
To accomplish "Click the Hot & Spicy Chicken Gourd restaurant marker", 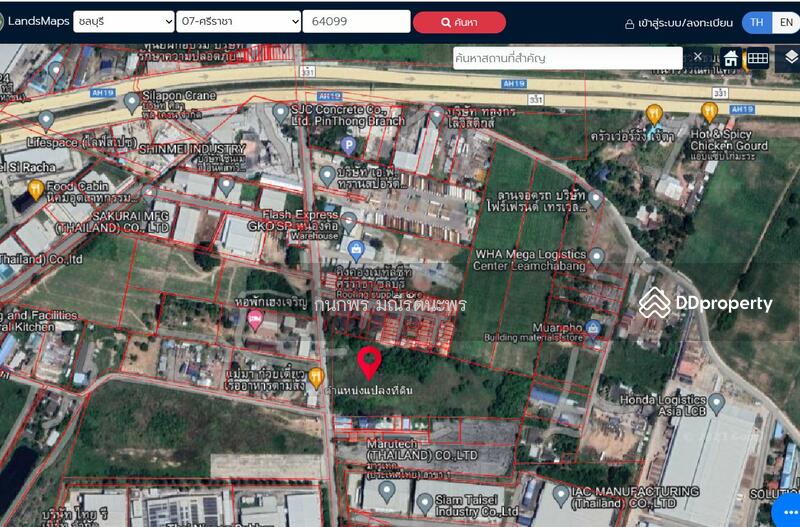I will coord(709,112).
